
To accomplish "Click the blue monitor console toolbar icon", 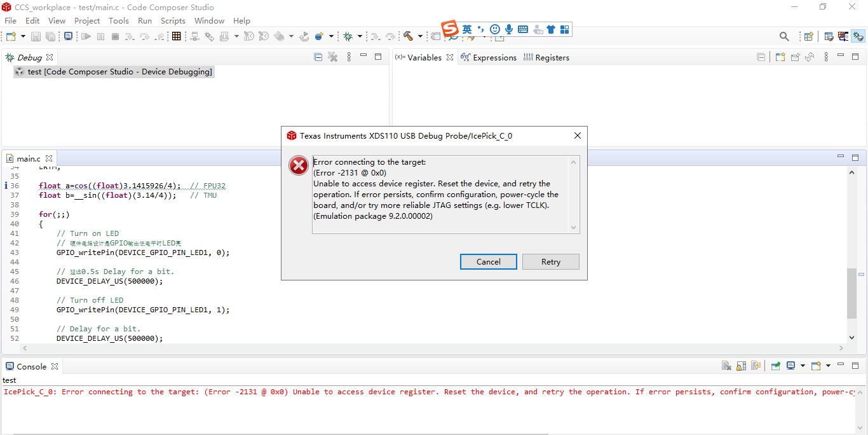I will click(x=68, y=37).
